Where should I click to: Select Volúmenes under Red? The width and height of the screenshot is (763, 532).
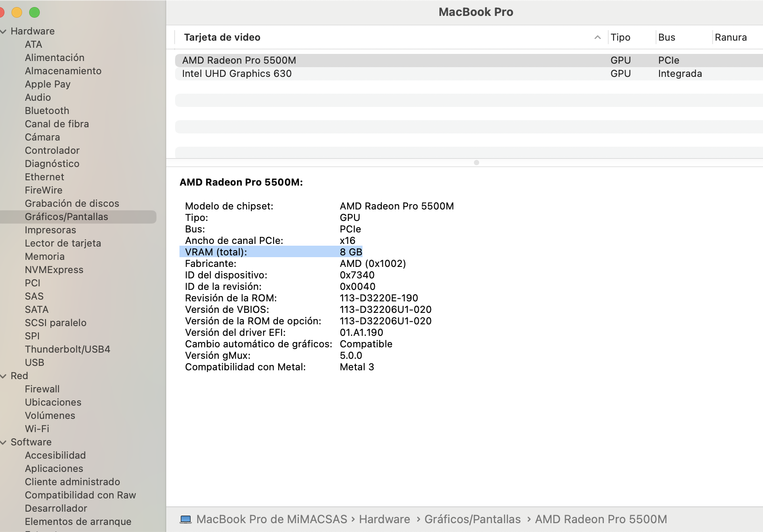click(x=50, y=416)
